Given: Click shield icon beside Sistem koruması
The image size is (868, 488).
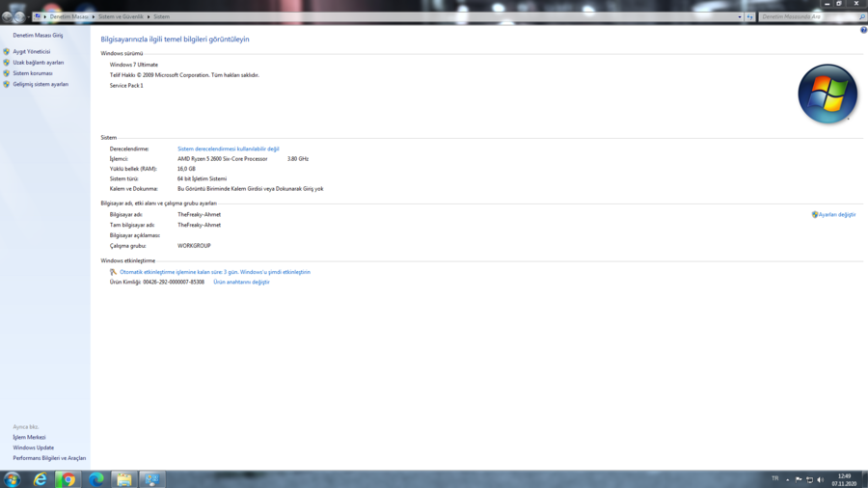Looking at the screenshot, I should [x=7, y=73].
